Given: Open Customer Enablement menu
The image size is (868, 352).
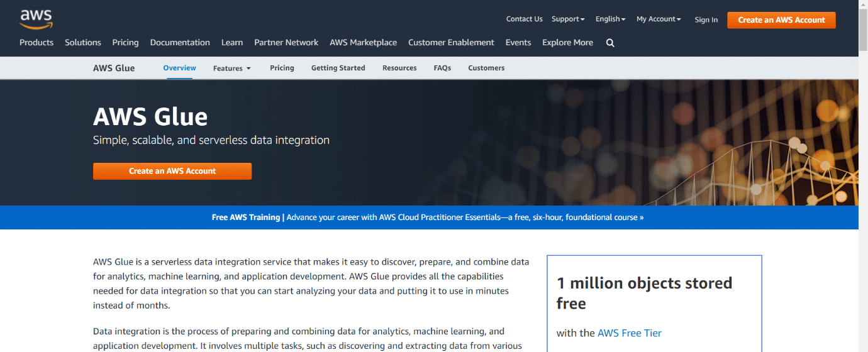Looking at the screenshot, I should coord(451,42).
